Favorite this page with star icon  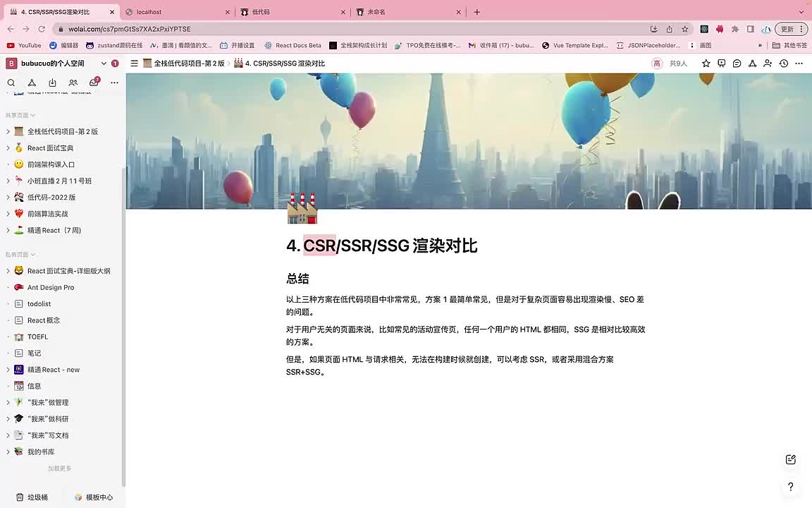pyautogui.click(x=706, y=64)
